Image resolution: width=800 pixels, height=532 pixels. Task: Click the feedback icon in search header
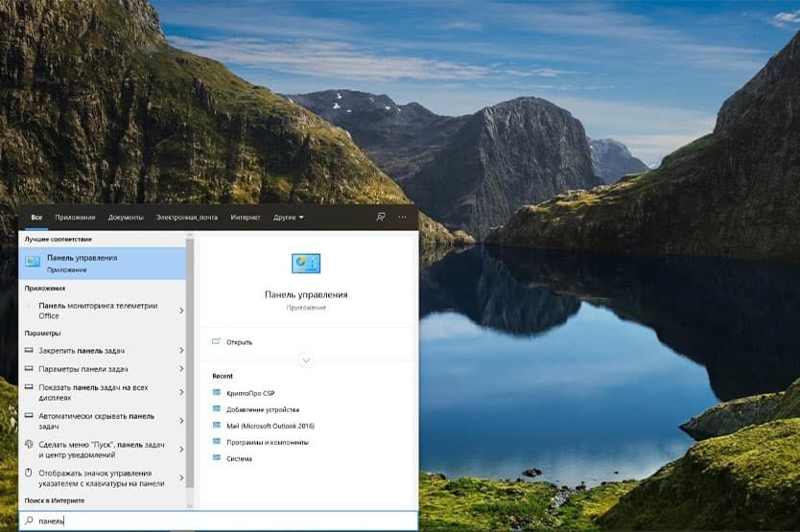click(x=381, y=218)
